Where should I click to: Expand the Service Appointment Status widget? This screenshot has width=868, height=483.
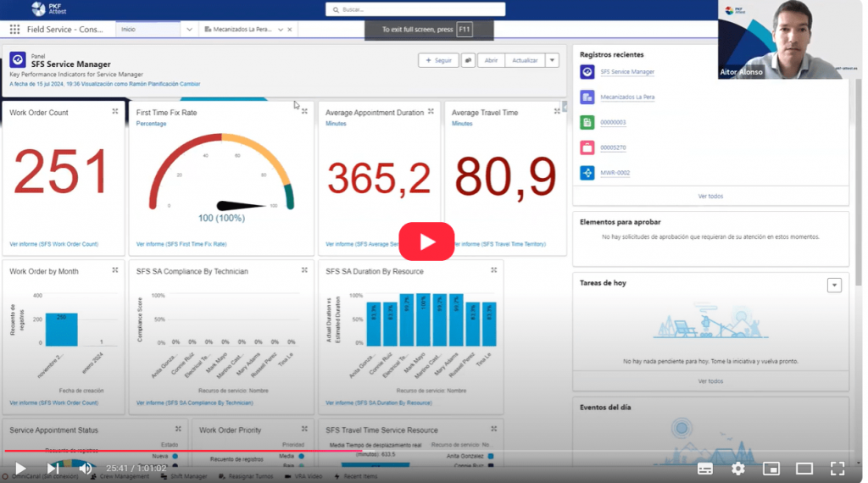178,429
